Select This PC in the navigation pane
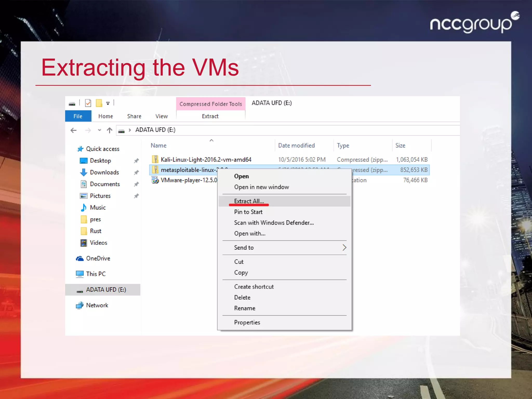 (96, 274)
